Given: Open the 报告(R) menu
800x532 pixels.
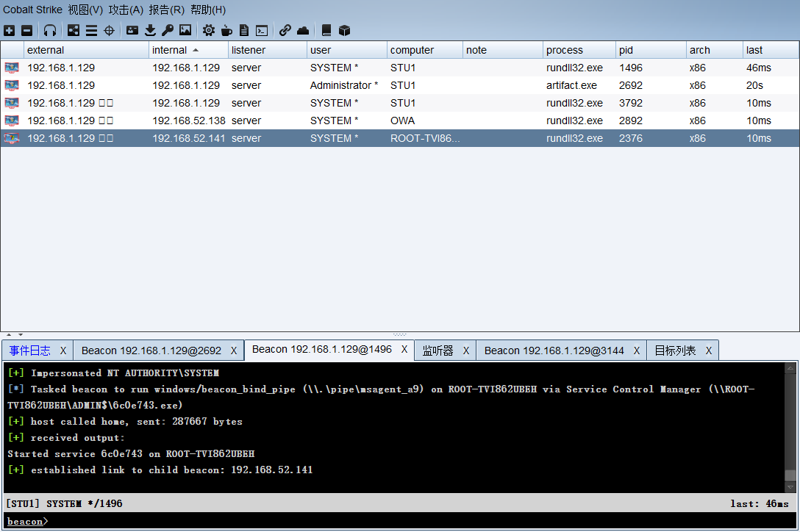Looking at the screenshot, I should coord(166,10).
